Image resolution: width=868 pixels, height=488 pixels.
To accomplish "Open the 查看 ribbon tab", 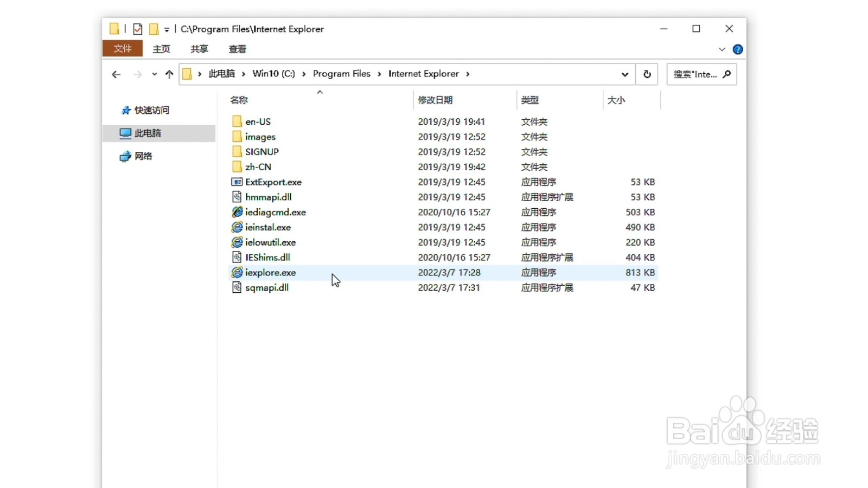I will coord(237,49).
